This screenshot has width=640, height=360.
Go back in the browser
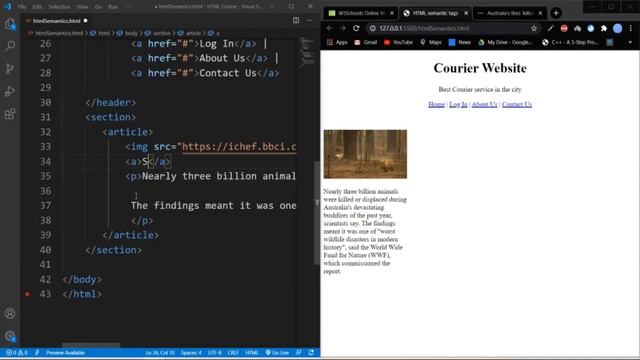click(x=329, y=28)
